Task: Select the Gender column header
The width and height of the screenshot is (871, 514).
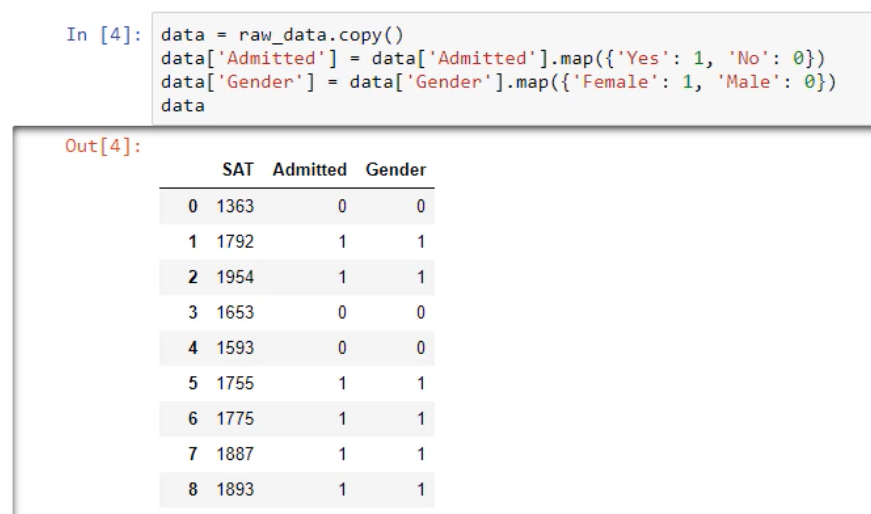Action: tap(396, 171)
